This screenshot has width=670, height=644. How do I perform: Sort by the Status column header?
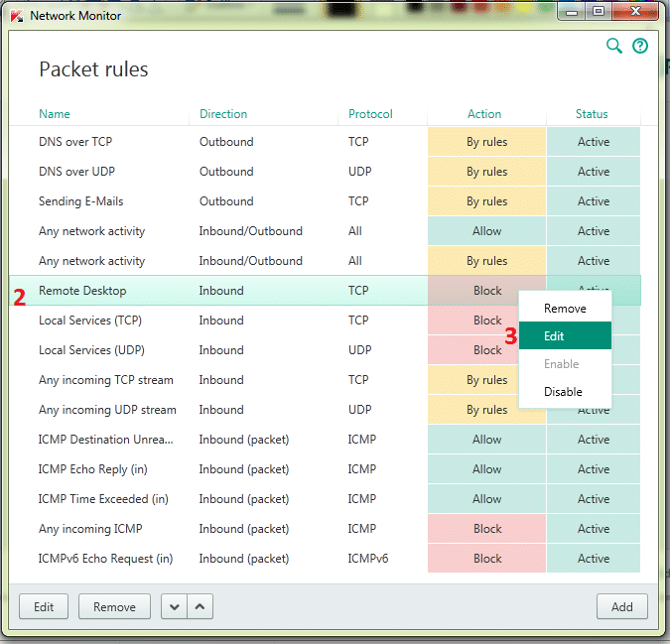tap(592, 114)
